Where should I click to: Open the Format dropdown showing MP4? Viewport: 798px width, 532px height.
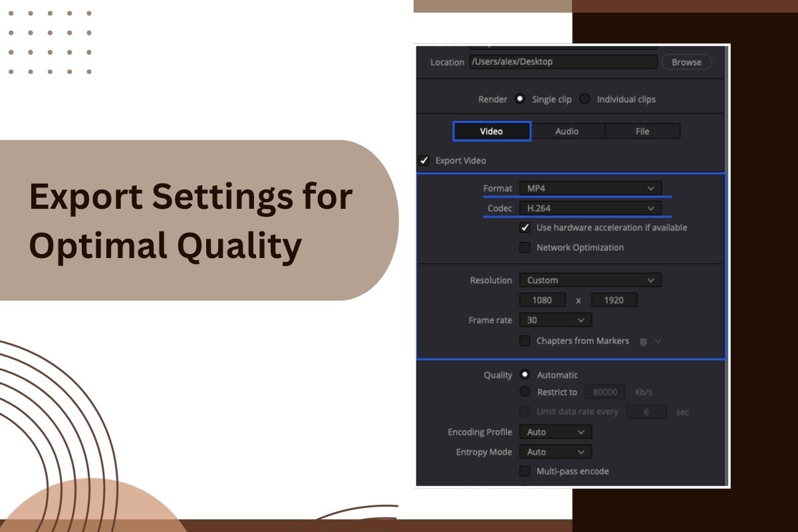click(x=590, y=188)
